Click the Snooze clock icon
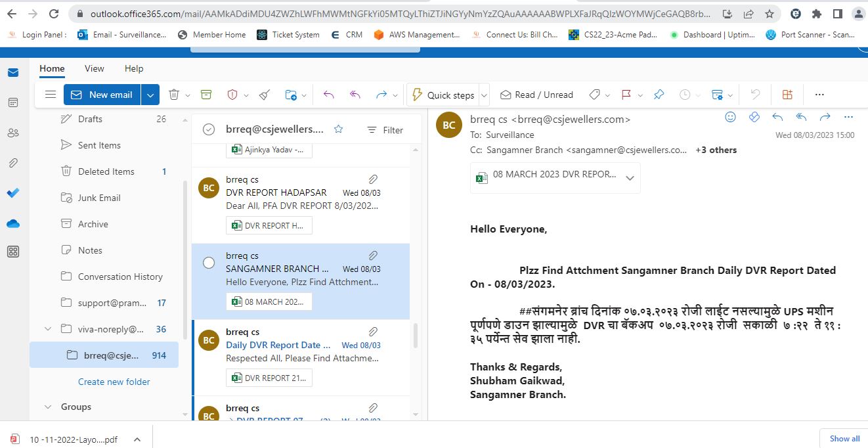Image resolution: width=868 pixels, height=448 pixels. coord(685,95)
